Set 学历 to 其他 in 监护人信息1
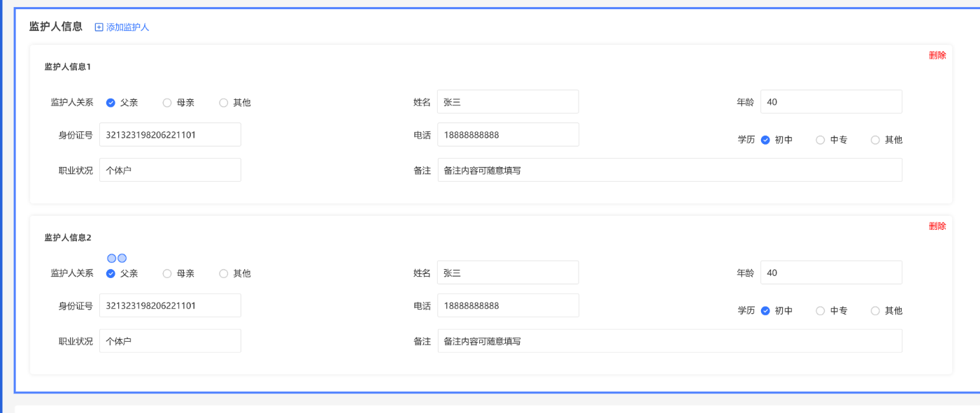This screenshot has width=980, height=413. tap(875, 140)
